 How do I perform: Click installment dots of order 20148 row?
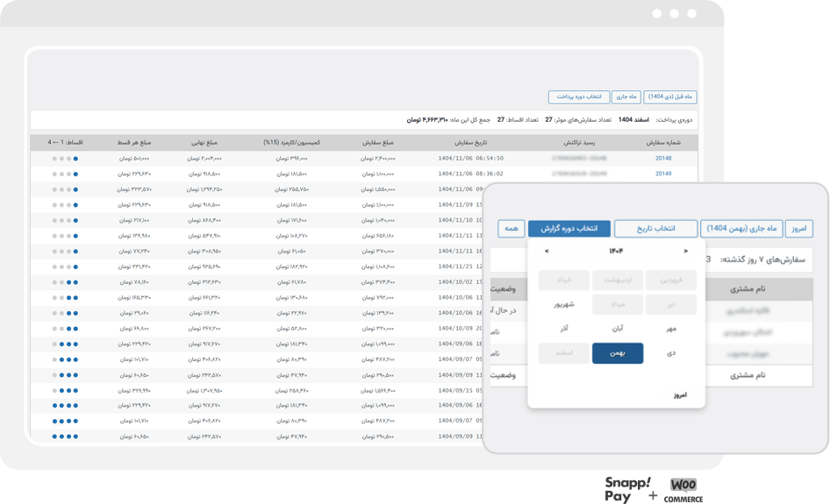[65, 159]
